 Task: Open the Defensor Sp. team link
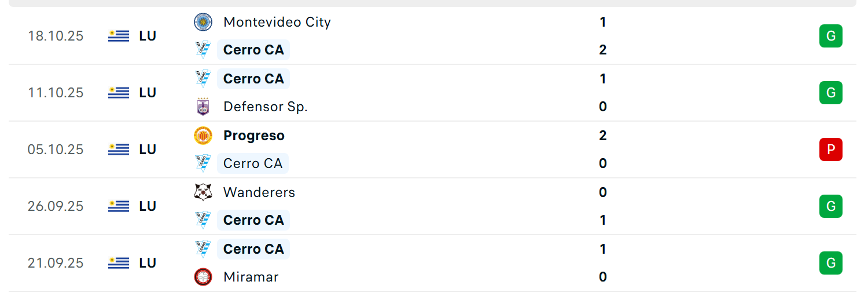coord(266,107)
